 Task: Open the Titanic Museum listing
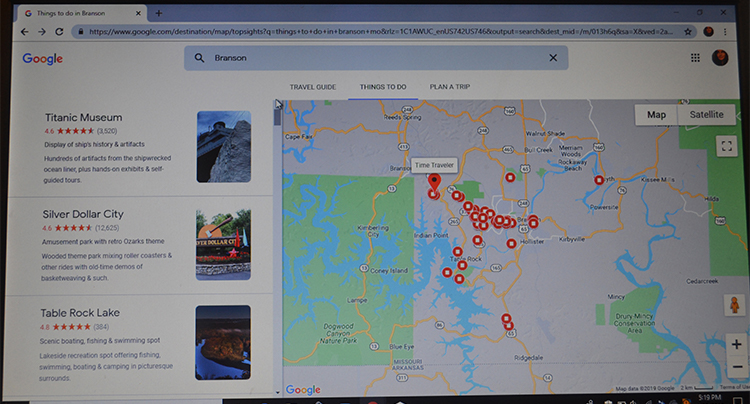click(x=82, y=117)
